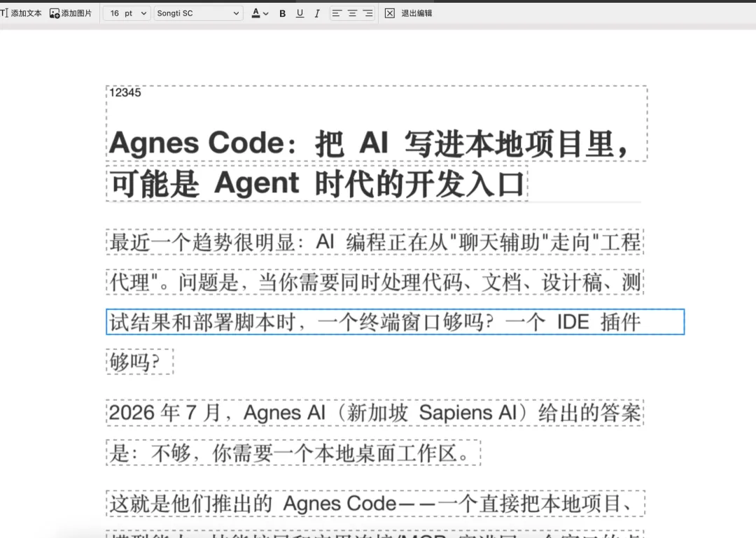The width and height of the screenshot is (756, 538).
Task: Click the exit edit X icon
Action: point(390,13)
